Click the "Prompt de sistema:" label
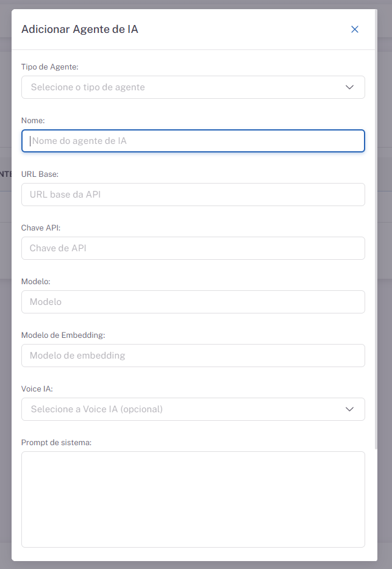The height and width of the screenshot is (569, 392). [x=56, y=442]
